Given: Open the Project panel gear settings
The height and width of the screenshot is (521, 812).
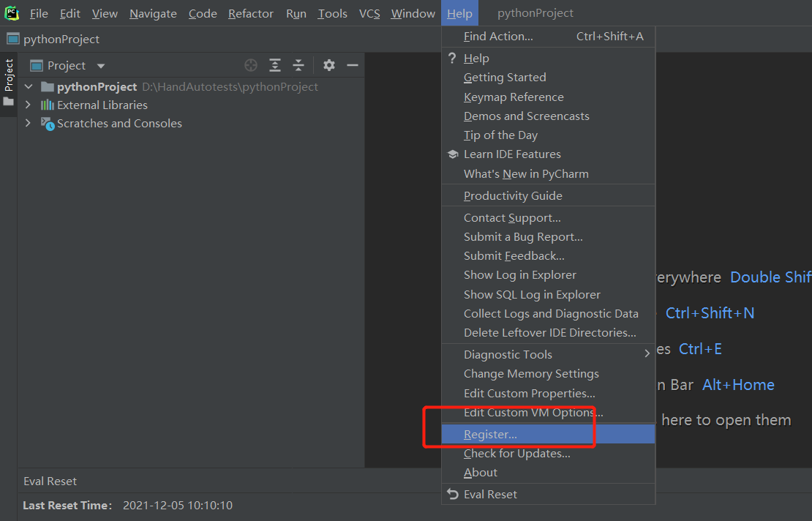Looking at the screenshot, I should tap(329, 65).
